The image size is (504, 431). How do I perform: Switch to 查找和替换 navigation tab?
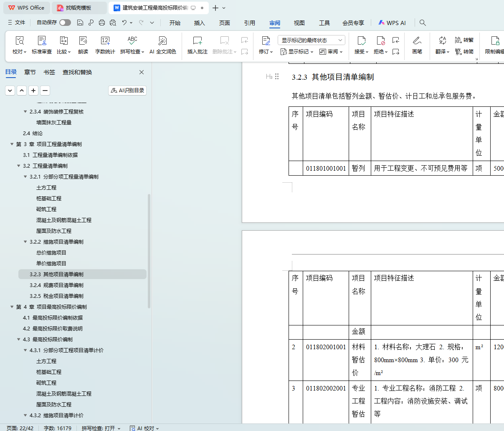(x=77, y=72)
